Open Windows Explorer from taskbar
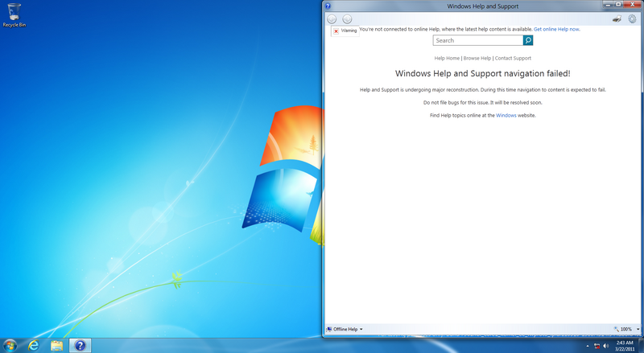The image size is (644, 353). [x=56, y=346]
